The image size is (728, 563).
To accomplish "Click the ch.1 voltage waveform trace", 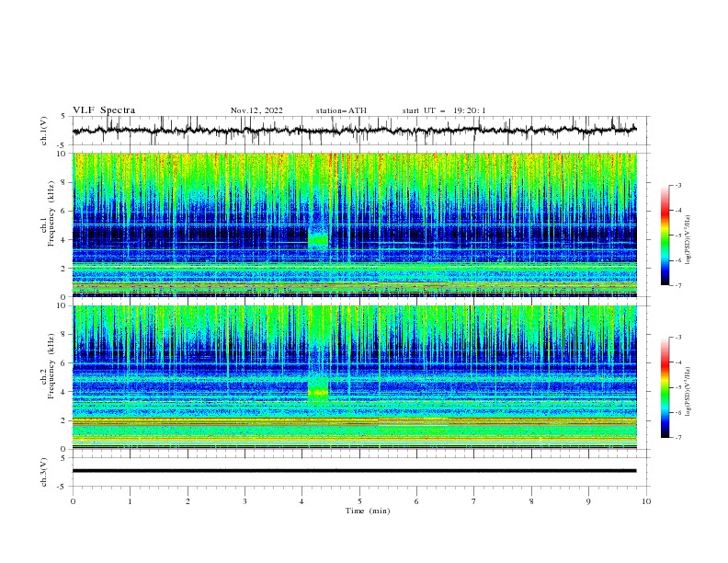I will coord(354,131).
